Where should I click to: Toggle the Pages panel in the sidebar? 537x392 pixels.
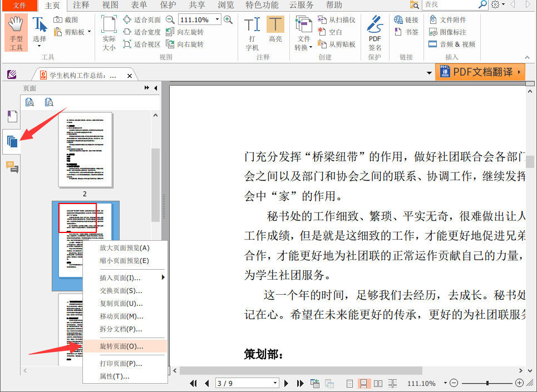(12, 141)
